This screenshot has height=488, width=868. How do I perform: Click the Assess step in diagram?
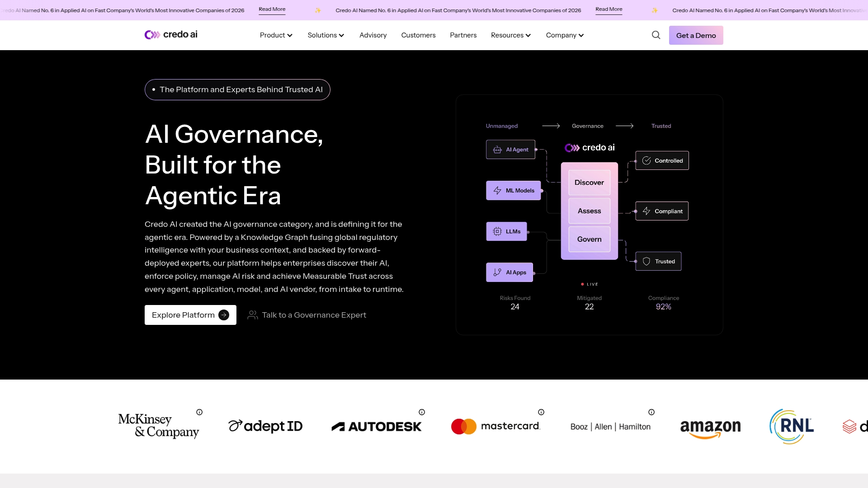tap(589, 211)
